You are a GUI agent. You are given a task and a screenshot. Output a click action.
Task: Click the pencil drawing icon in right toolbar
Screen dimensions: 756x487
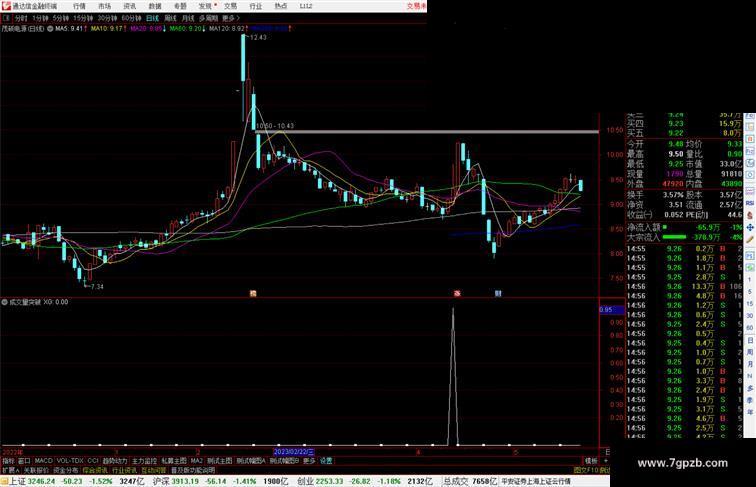click(750, 240)
